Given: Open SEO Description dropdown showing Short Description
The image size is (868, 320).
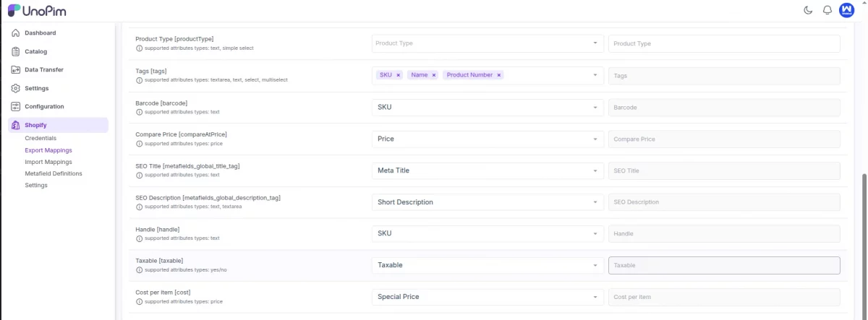Looking at the screenshot, I should 488,202.
